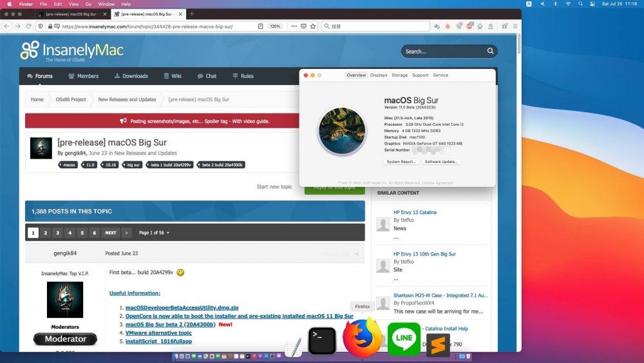
Task: Open VMware alternative topic link
Action: (158, 333)
